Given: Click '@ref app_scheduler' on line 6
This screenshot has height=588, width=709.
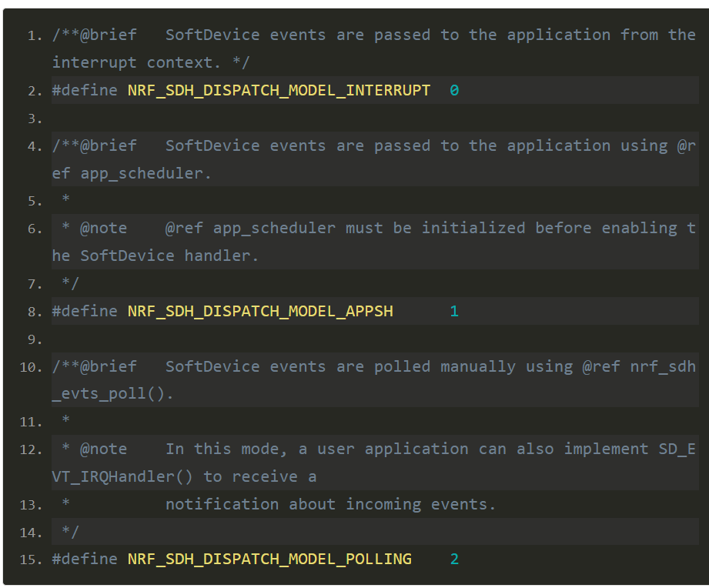Looking at the screenshot, I should click(x=250, y=229).
